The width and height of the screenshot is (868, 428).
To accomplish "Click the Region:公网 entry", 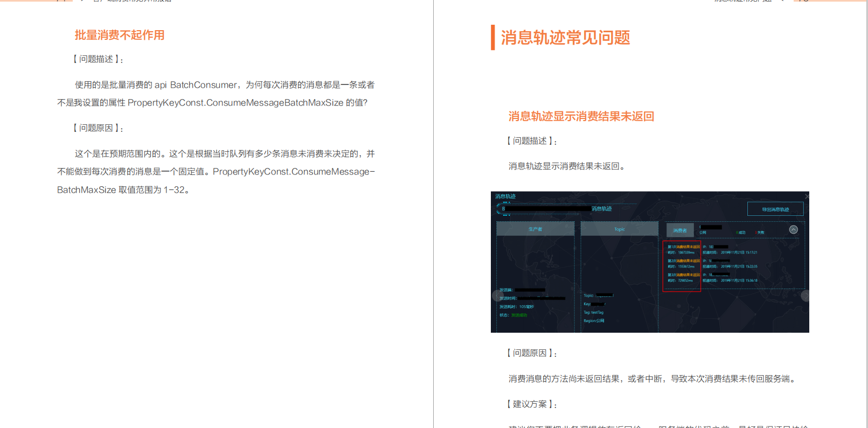I will (x=594, y=321).
